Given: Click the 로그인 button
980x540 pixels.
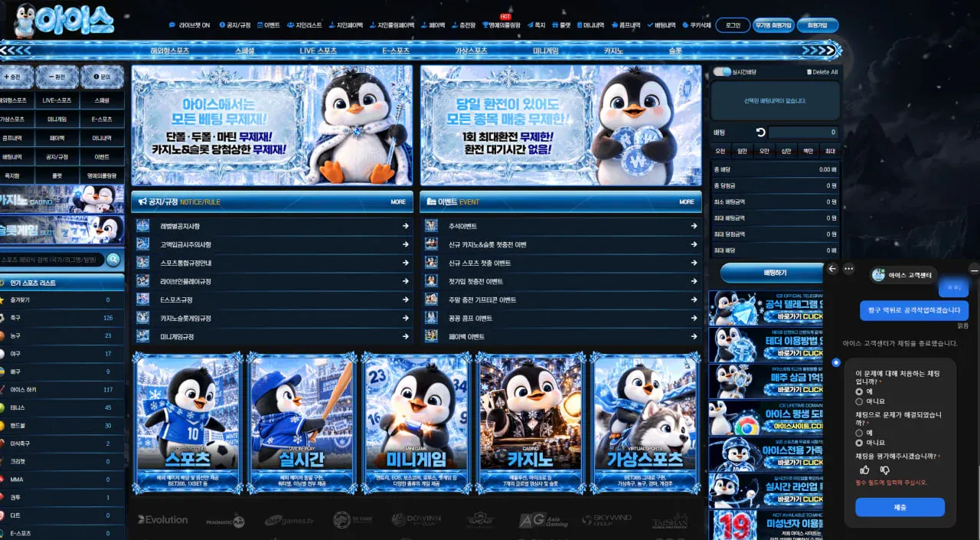Looking at the screenshot, I should (733, 25).
